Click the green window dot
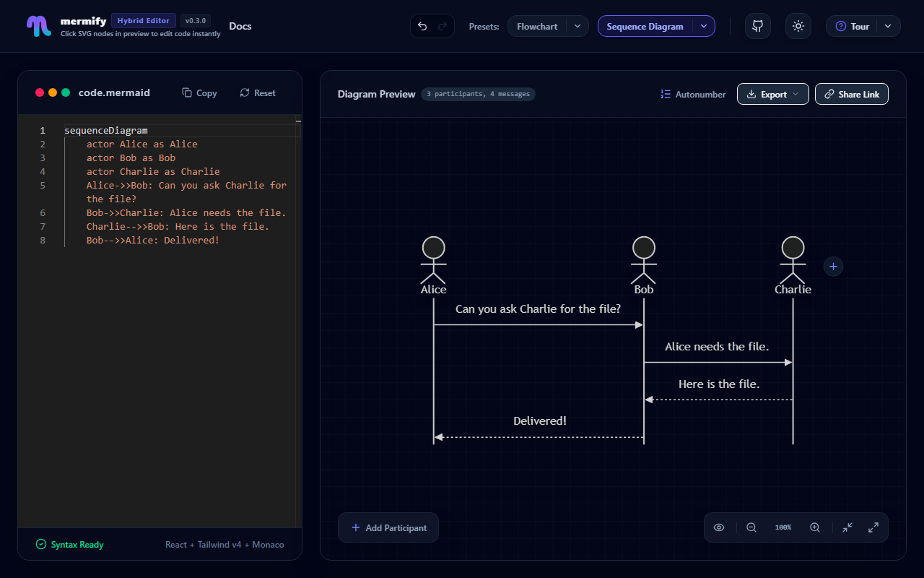 (x=66, y=92)
